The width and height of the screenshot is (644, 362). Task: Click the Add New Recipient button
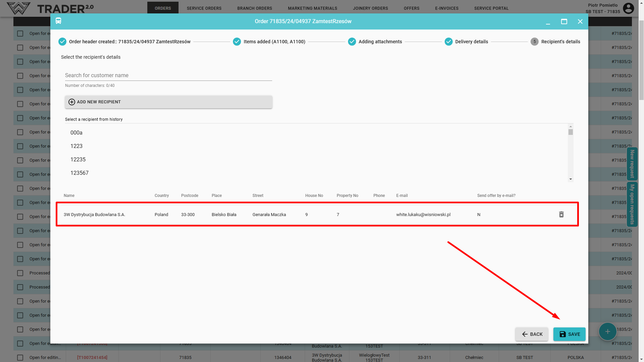(168, 102)
